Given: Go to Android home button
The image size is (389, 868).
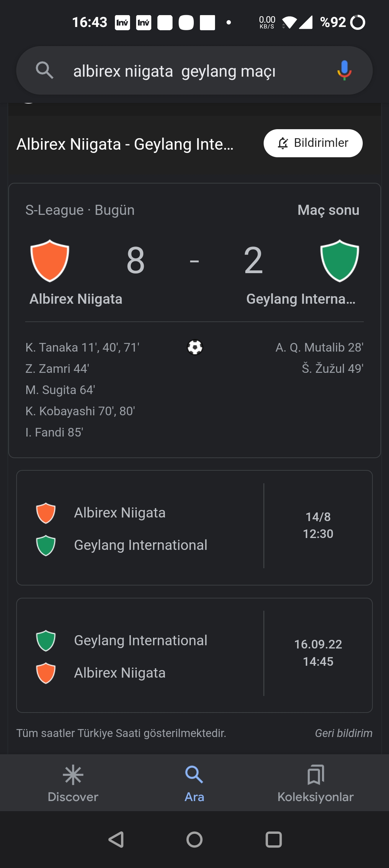Looking at the screenshot, I should 194,840.
